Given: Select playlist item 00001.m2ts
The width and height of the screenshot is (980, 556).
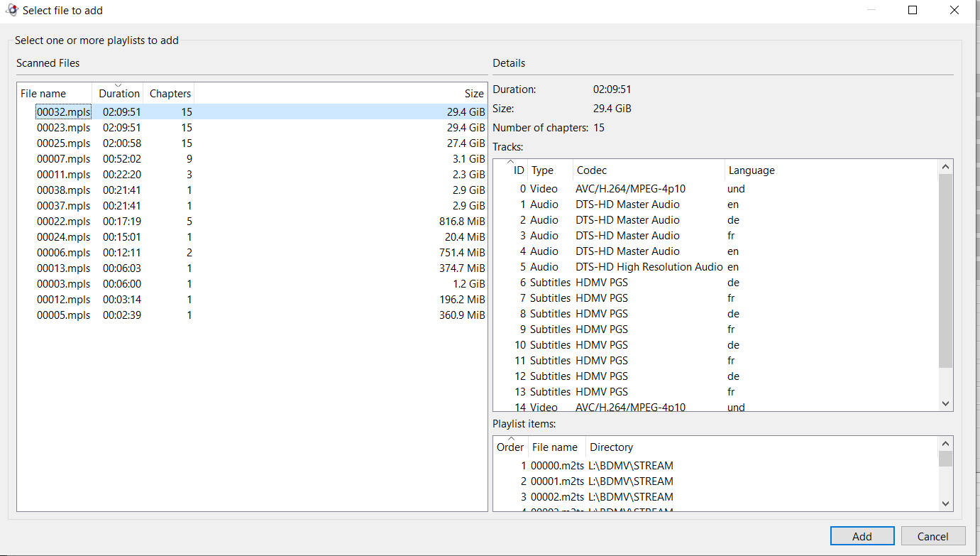Looking at the screenshot, I should (x=716, y=481).
